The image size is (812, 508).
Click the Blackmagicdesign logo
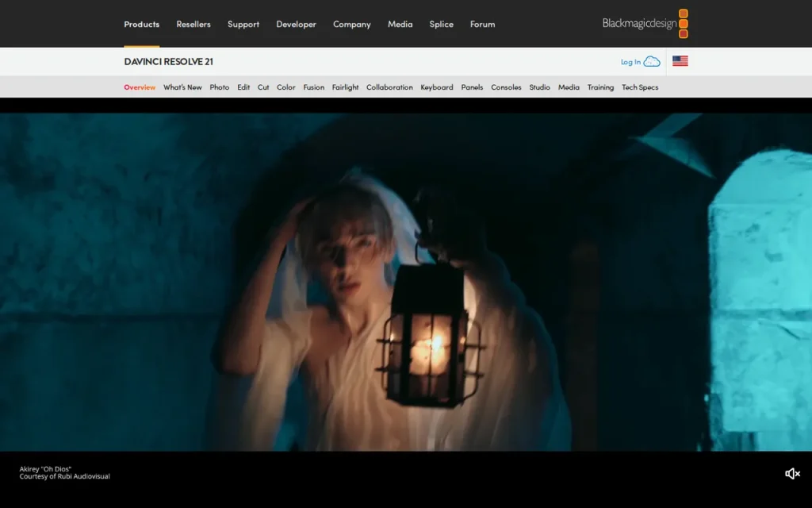[645, 23]
